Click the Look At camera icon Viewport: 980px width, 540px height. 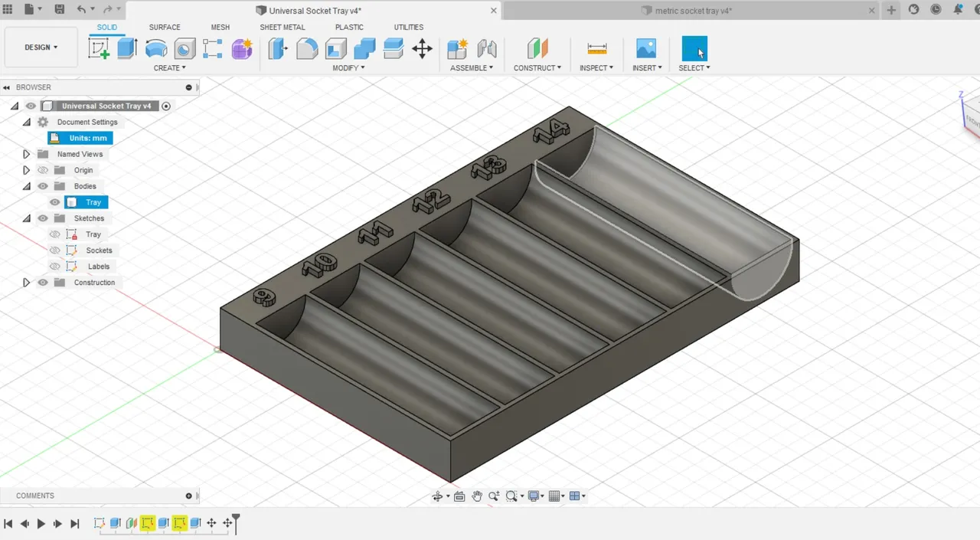tap(459, 496)
